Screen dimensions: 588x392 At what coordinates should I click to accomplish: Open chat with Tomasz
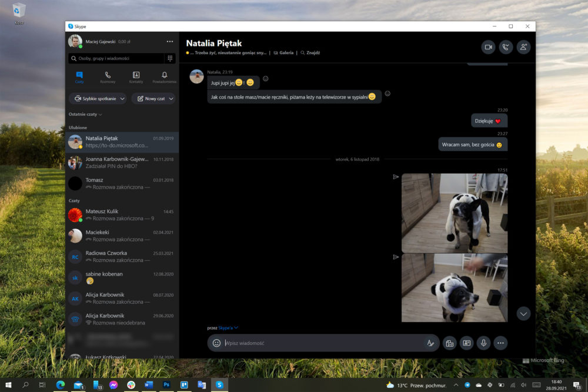(x=122, y=183)
